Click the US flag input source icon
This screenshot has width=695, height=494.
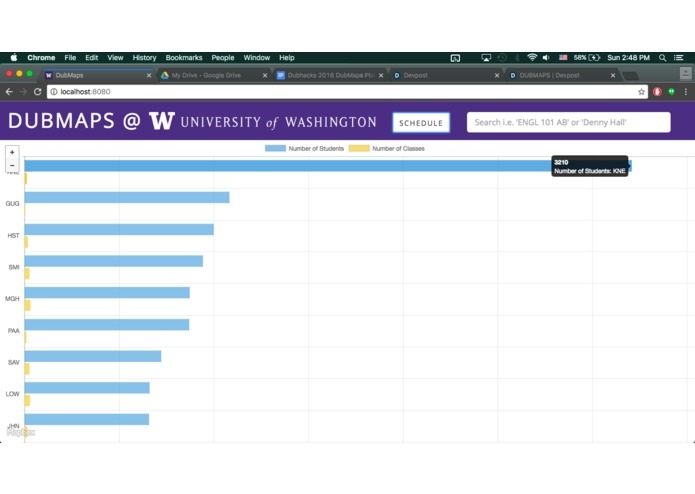coord(563,58)
